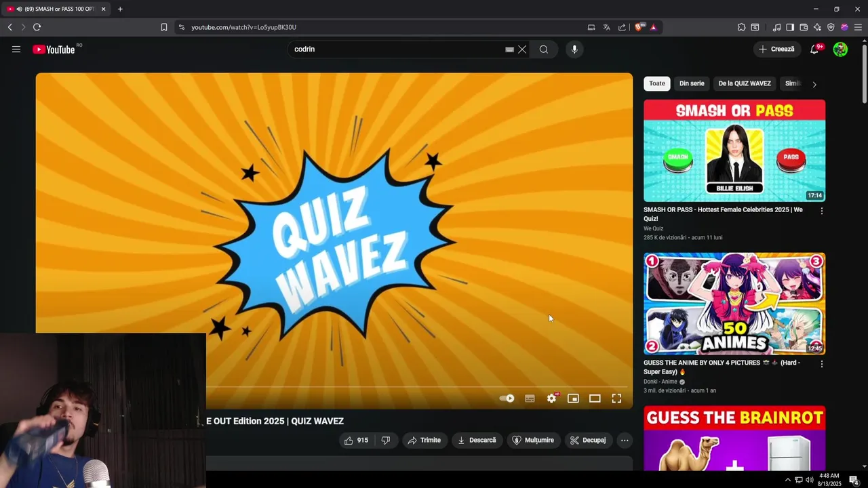Show hidden system tray icons
The width and height of the screenshot is (868, 488).
[787, 480]
